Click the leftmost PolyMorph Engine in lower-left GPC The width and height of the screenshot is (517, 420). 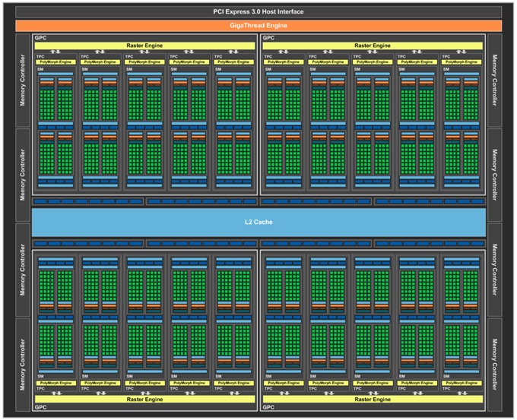[x=56, y=383]
